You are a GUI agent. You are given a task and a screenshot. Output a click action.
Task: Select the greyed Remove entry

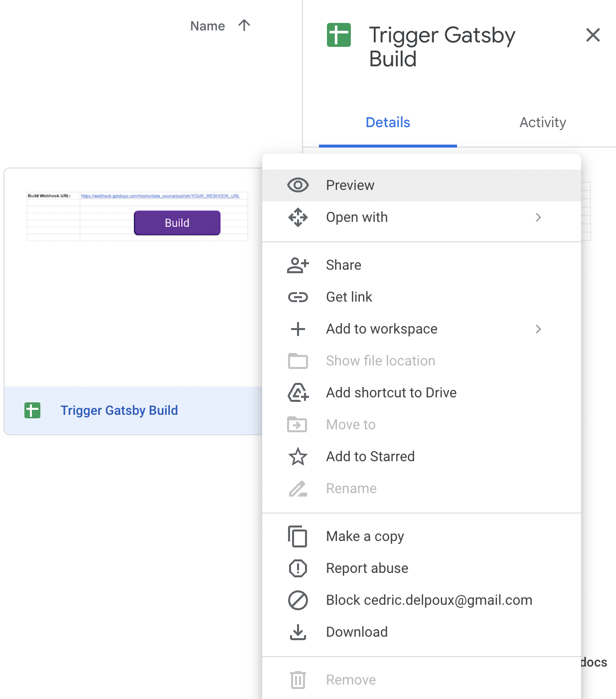tap(422, 680)
